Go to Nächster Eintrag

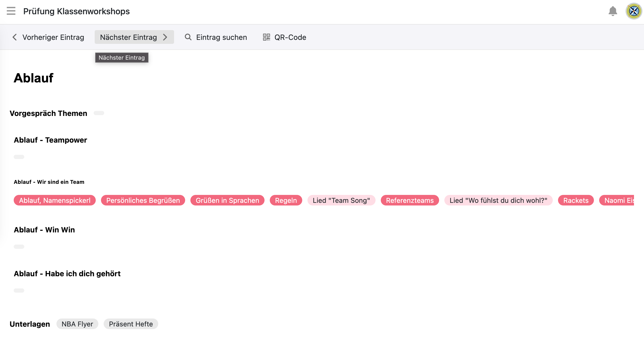(128, 37)
